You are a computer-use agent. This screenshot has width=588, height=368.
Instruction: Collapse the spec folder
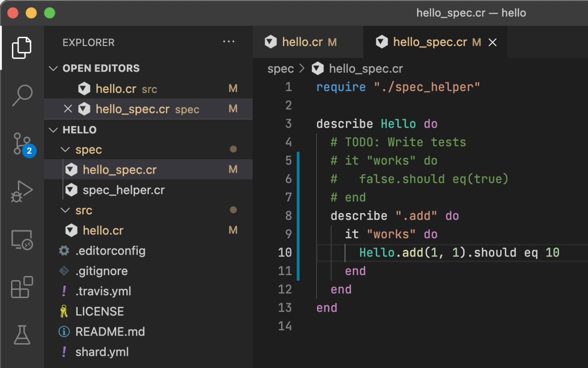[65, 150]
